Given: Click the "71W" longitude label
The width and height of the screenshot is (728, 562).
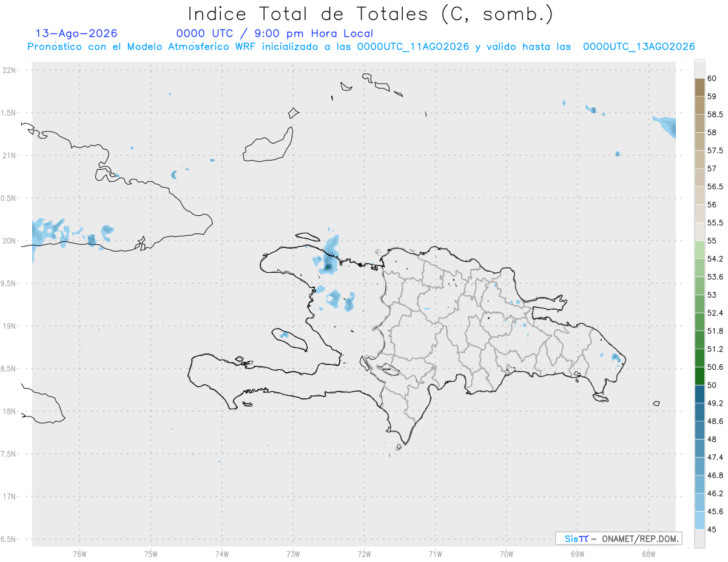Looking at the screenshot, I should click(435, 554).
